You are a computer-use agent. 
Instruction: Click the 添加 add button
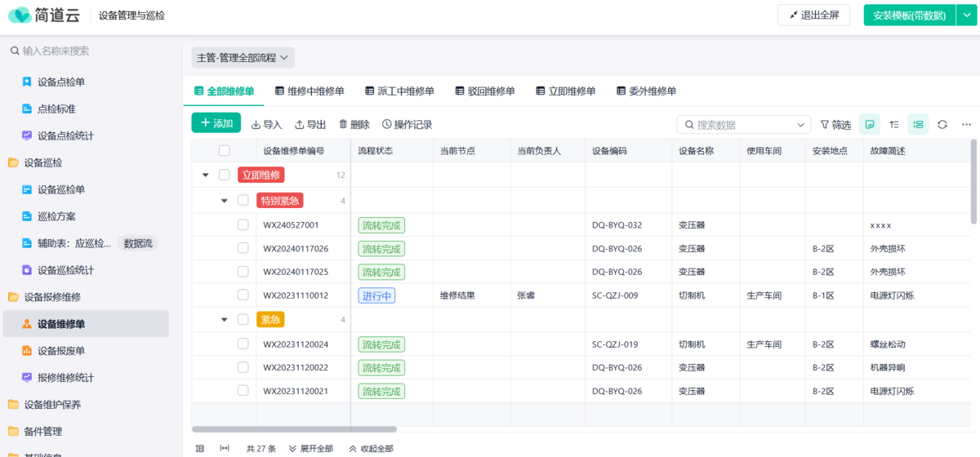(216, 123)
